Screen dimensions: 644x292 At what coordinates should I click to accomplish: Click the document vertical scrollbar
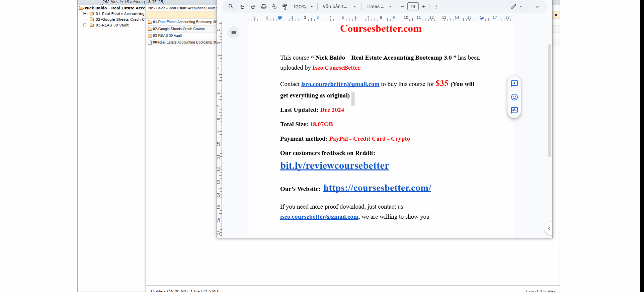[x=549, y=100]
